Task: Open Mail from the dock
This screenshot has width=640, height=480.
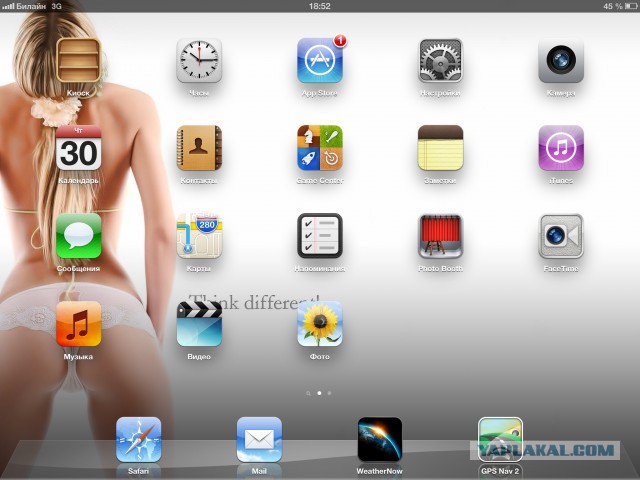Action: (x=259, y=440)
